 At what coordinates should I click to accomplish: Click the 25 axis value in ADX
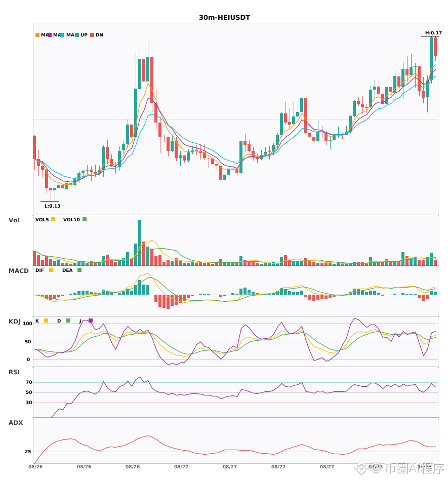pos(28,452)
